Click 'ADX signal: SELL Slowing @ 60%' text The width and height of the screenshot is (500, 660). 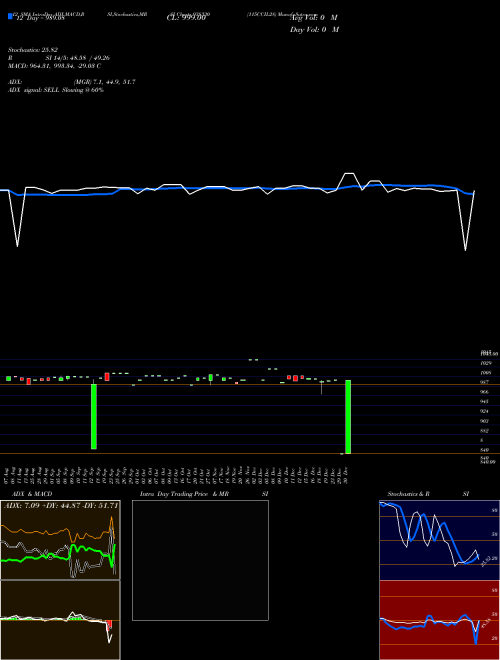(56, 90)
